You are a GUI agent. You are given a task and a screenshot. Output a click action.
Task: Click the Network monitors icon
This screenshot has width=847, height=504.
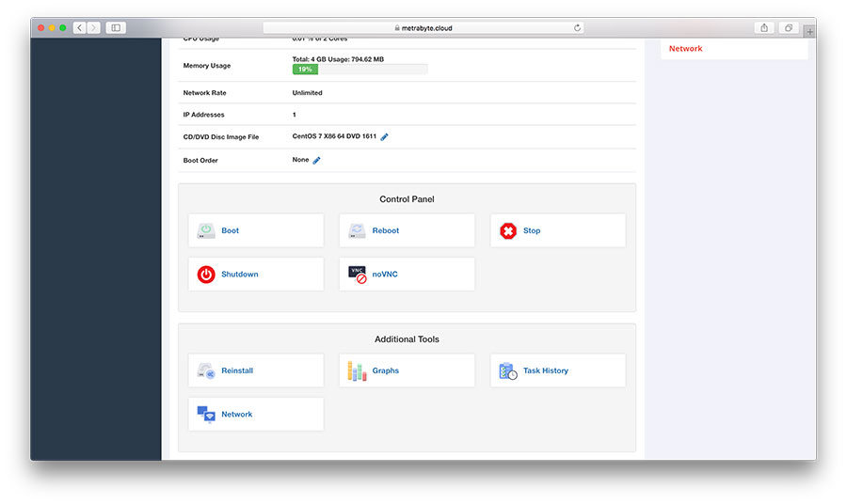[x=206, y=415]
